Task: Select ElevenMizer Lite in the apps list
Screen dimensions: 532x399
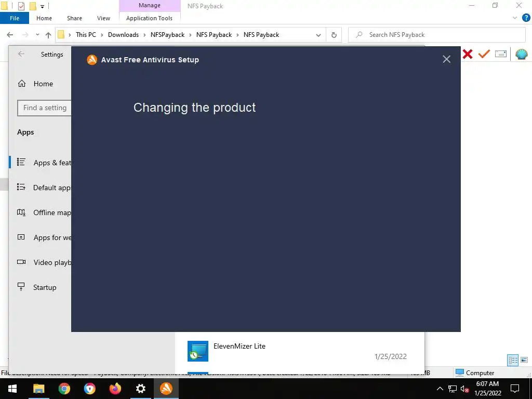Action: coord(299,351)
